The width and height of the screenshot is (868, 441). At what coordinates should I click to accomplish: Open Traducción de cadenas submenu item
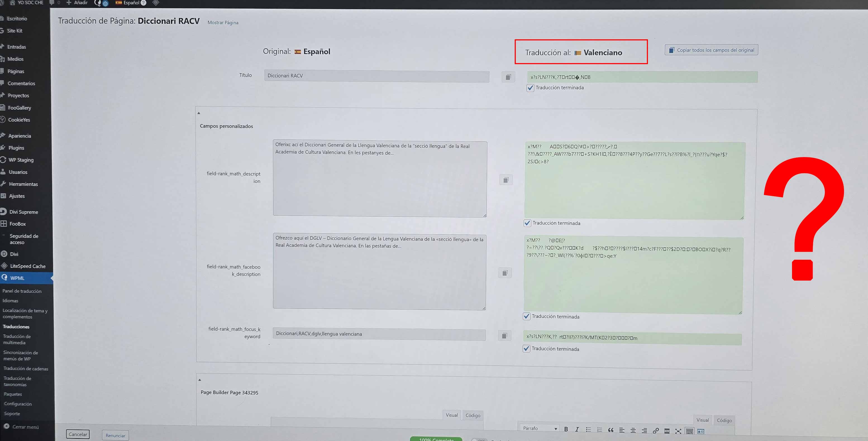(26, 369)
